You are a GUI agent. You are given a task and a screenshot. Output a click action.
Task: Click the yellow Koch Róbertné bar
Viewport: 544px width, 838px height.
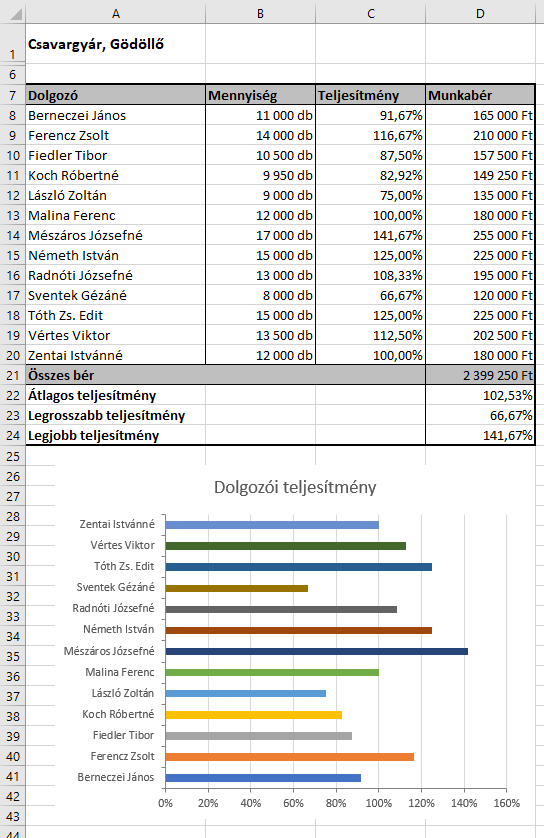pyautogui.click(x=253, y=715)
